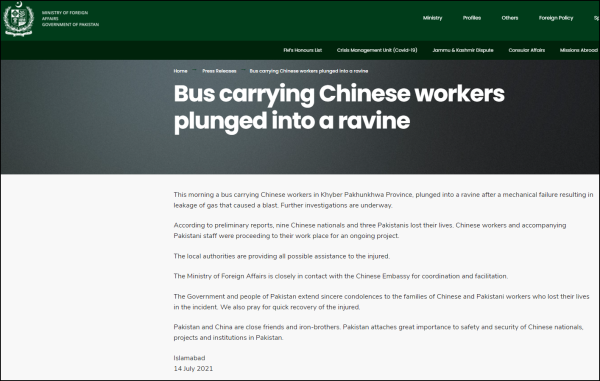Image resolution: width=600 pixels, height=381 pixels.
Task: Click the date 14 July 2021
Action: [x=193, y=369]
